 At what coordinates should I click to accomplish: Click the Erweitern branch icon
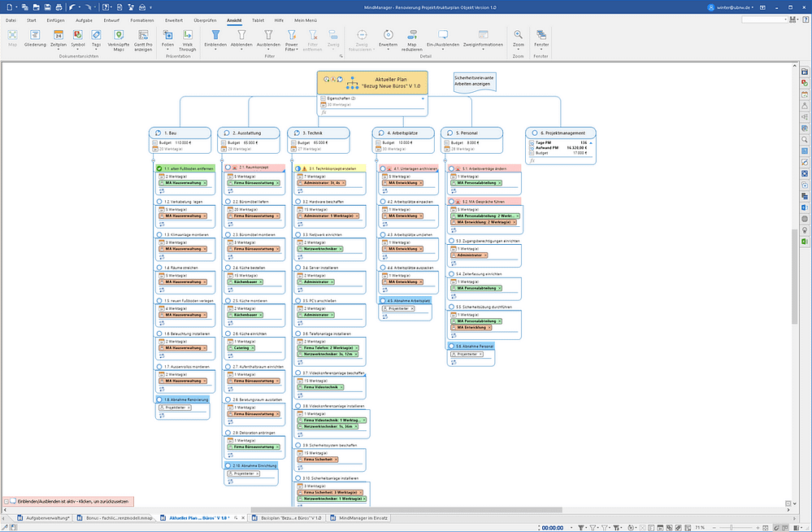388,39
